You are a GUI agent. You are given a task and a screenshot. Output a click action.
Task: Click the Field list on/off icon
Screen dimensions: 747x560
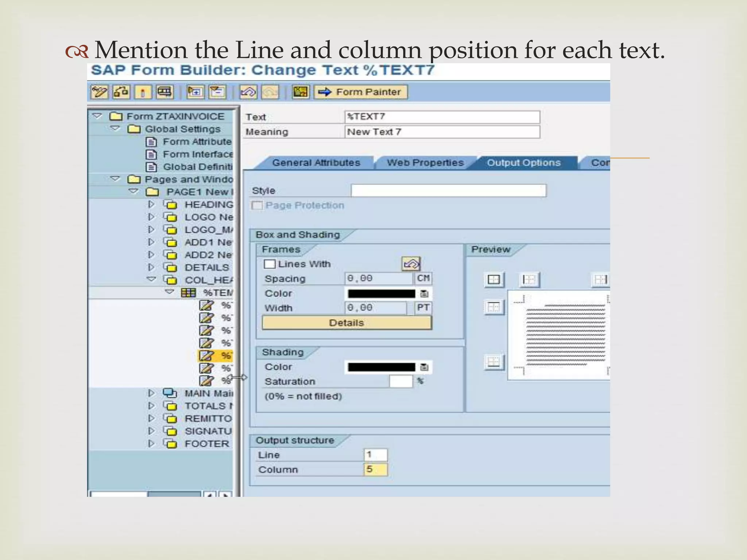pyautogui.click(x=301, y=92)
